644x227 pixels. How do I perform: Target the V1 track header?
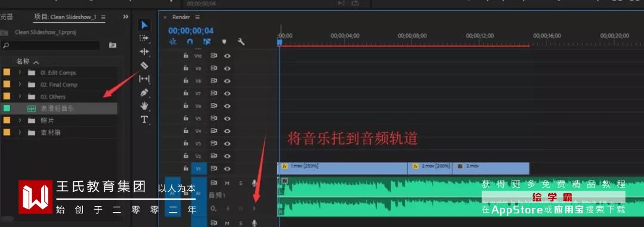tap(199, 169)
